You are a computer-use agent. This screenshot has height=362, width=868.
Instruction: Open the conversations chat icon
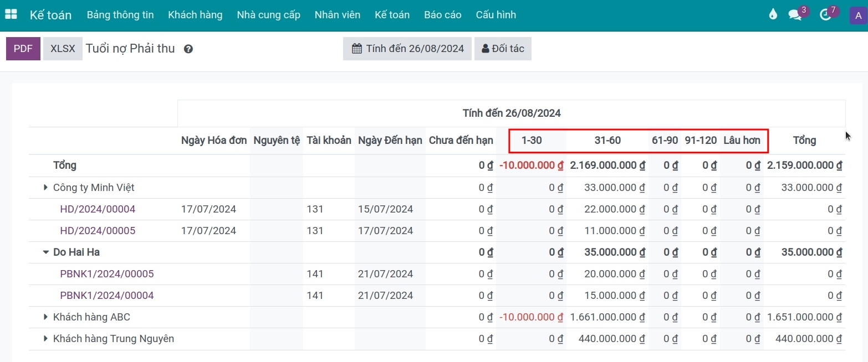(795, 15)
